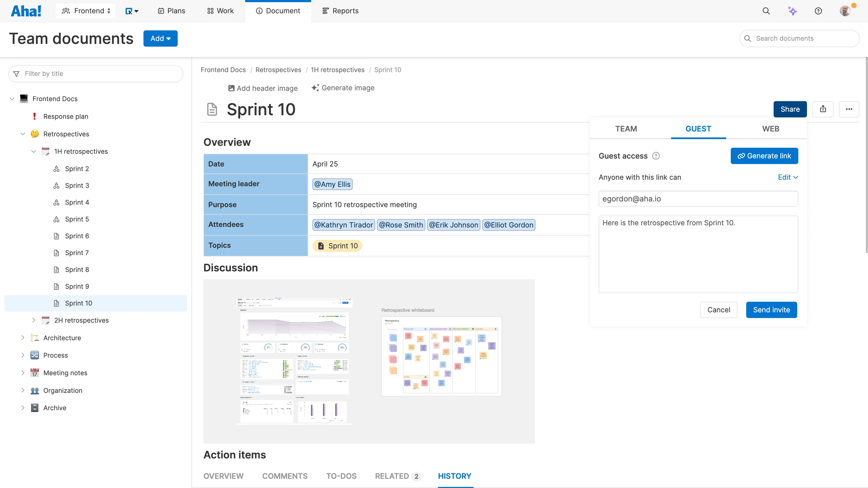Click the Add header image icon
Screen dimensions: 868x488
point(231,88)
